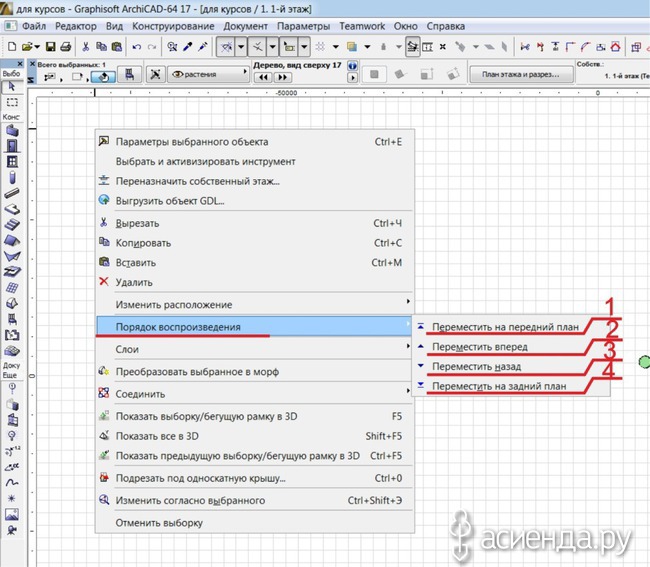Select the Window tool
Screen dimensions: 650x567
(x=12, y=162)
